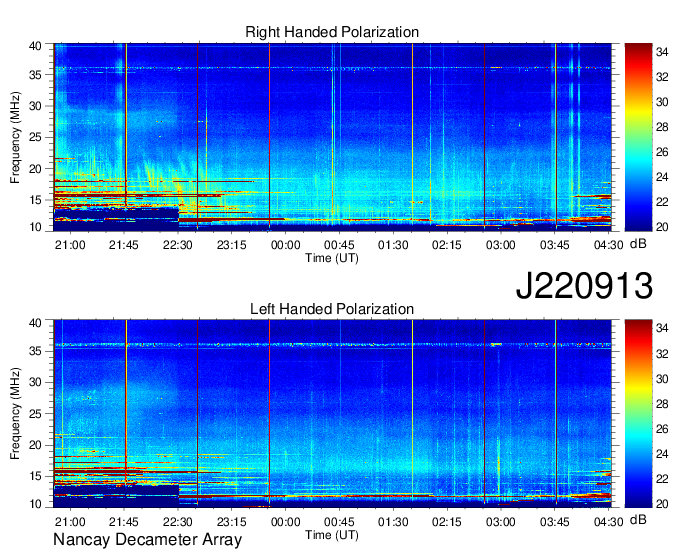Click 'Frequency (MHz)' axis label of Right Handed plot
Viewport: 680px width, 552px height.
(x=15, y=137)
